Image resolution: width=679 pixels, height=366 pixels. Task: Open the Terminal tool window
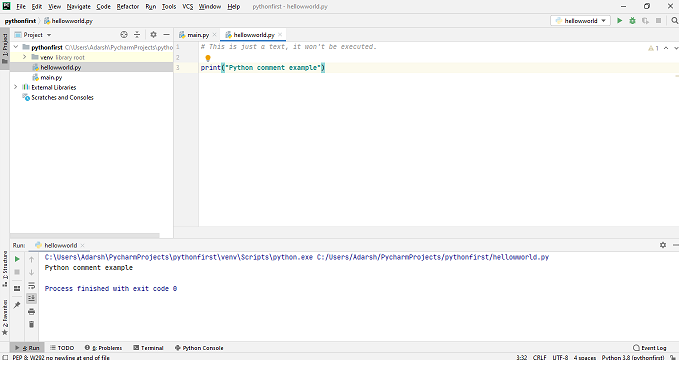click(x=148, y=348)
